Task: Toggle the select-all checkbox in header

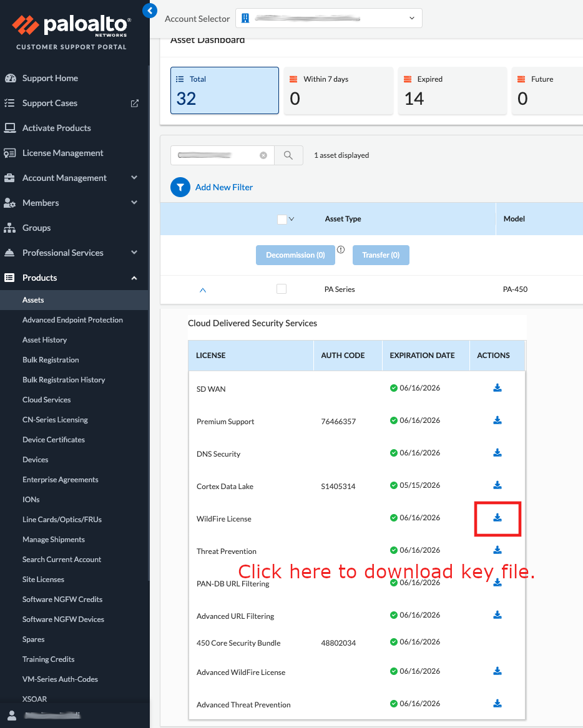Action: click(x=282, y=219)
